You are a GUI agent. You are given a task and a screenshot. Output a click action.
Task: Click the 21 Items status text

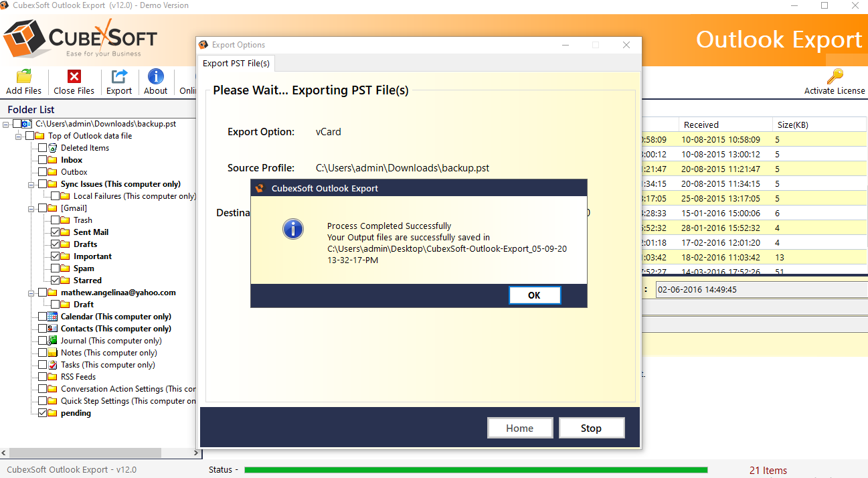768,471
